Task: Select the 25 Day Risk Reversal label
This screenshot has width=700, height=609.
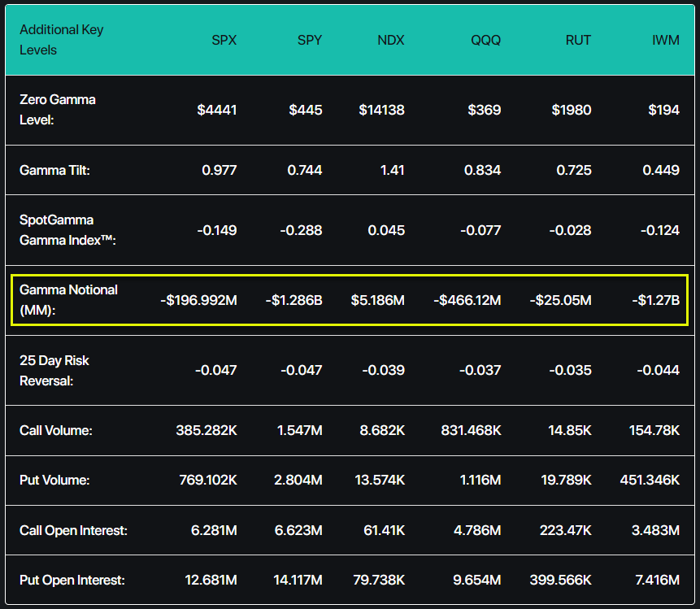Action: 54,370
